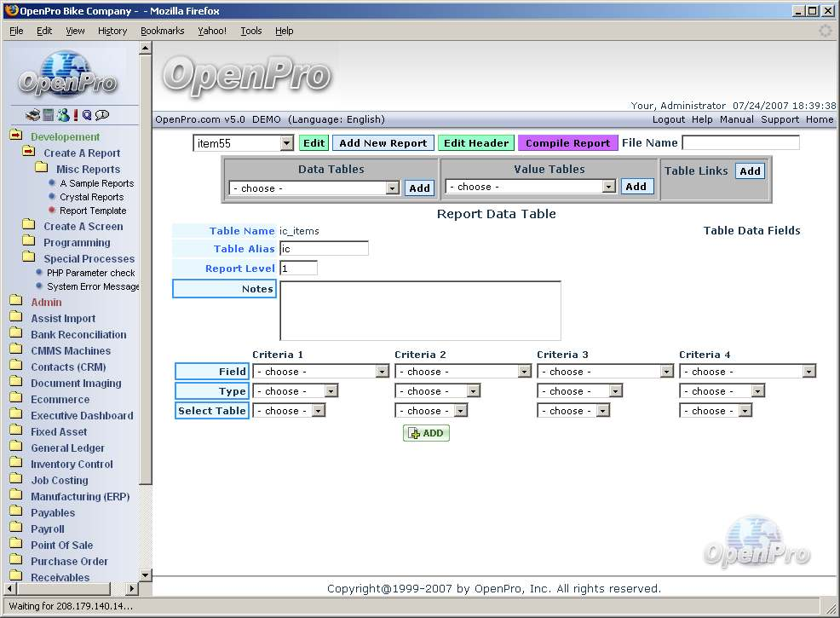The height and width of the screenshot is (618, 840).
Task: Expand the Data Tables choose dropdown
Action: click(x=392, y=188)
